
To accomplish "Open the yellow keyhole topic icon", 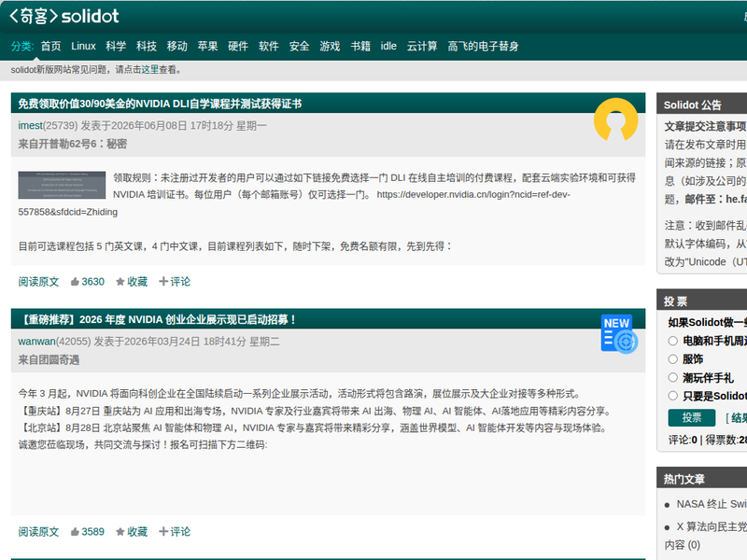I will tap(615, 119).
